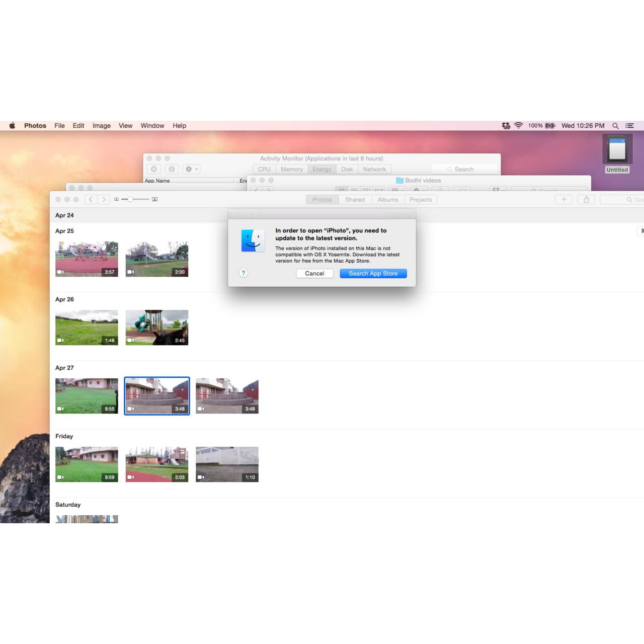Viewport: 644px width, 644px height.
Task: Select the 8:55 video thumbnail on Apr 27
Action: (x=87, y=396)
